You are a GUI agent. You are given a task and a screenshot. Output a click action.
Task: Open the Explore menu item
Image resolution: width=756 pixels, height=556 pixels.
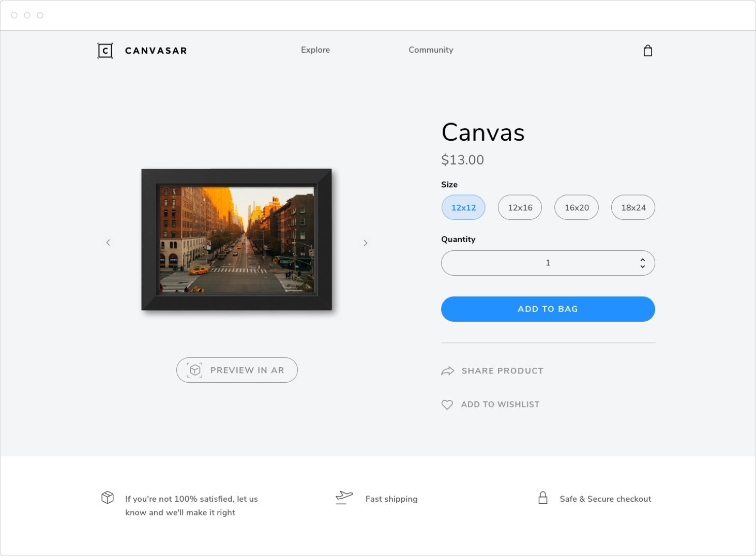pyautogui.click(x=315, y=50)
